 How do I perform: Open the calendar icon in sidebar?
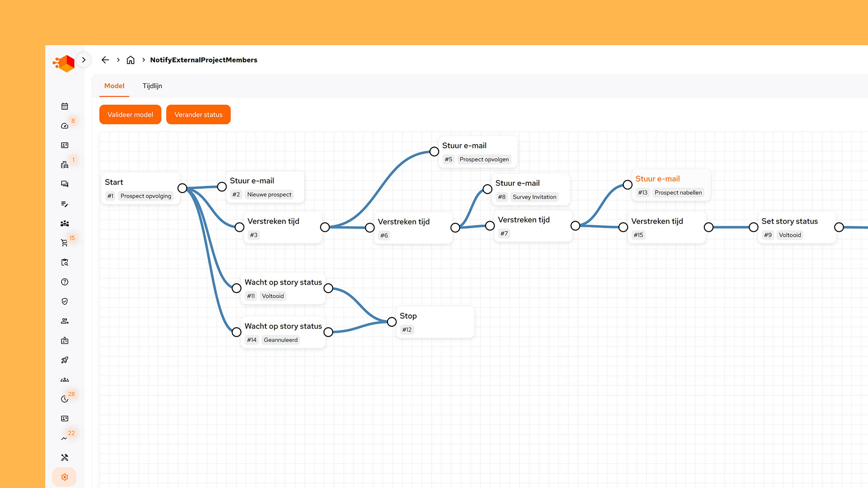65,106
